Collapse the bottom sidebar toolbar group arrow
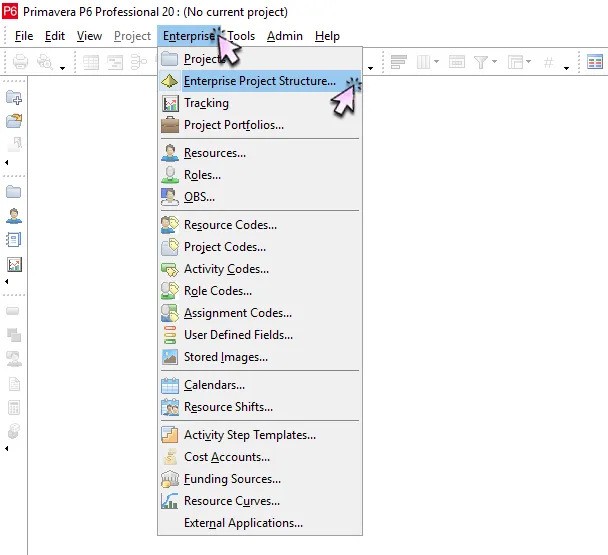Image resolution: width=608 pixels, height=555 pixels. (x=7, y=448)
